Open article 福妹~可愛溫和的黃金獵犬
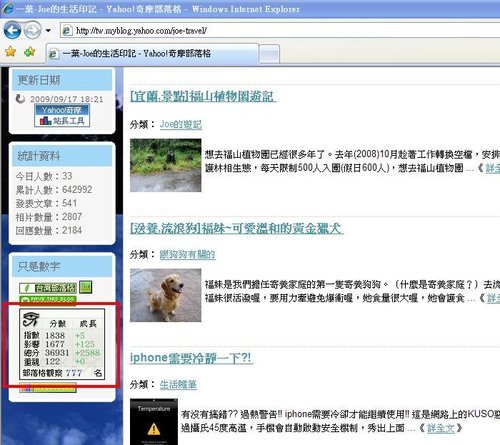 pyautogui.click(x=237, y=228)
